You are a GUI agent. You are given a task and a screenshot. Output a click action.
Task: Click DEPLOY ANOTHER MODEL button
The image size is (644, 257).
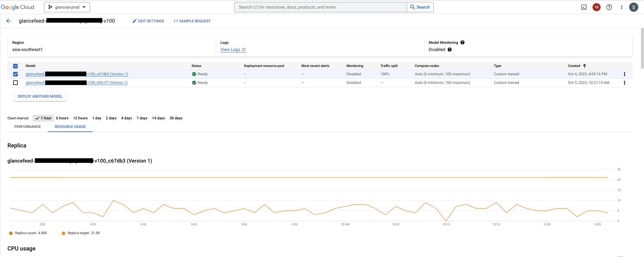tap(40, 96)
